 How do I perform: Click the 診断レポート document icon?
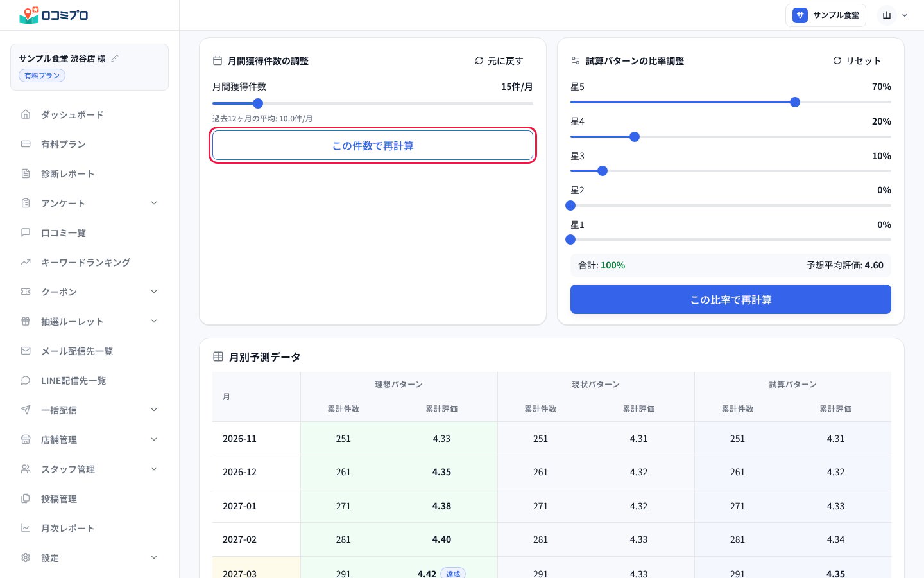26,173
